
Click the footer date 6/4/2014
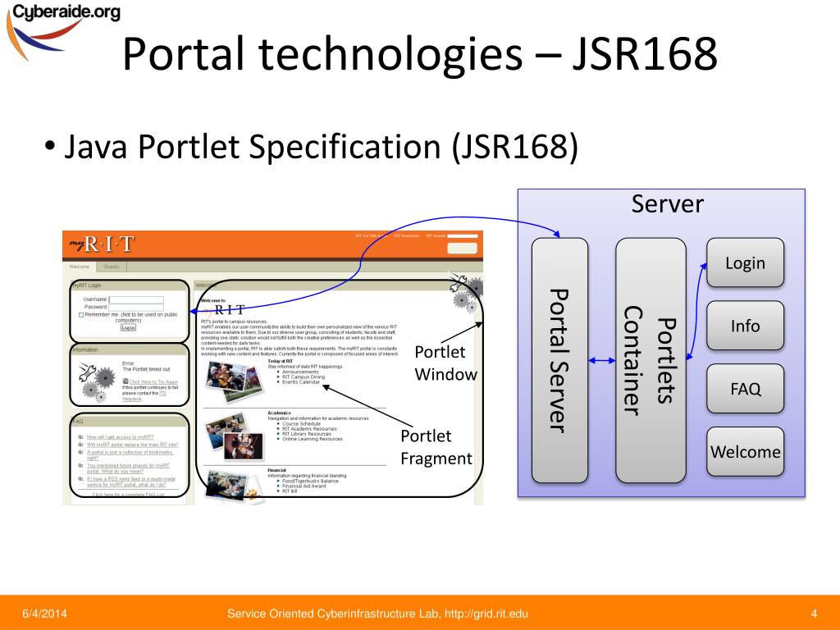(44, 614)
